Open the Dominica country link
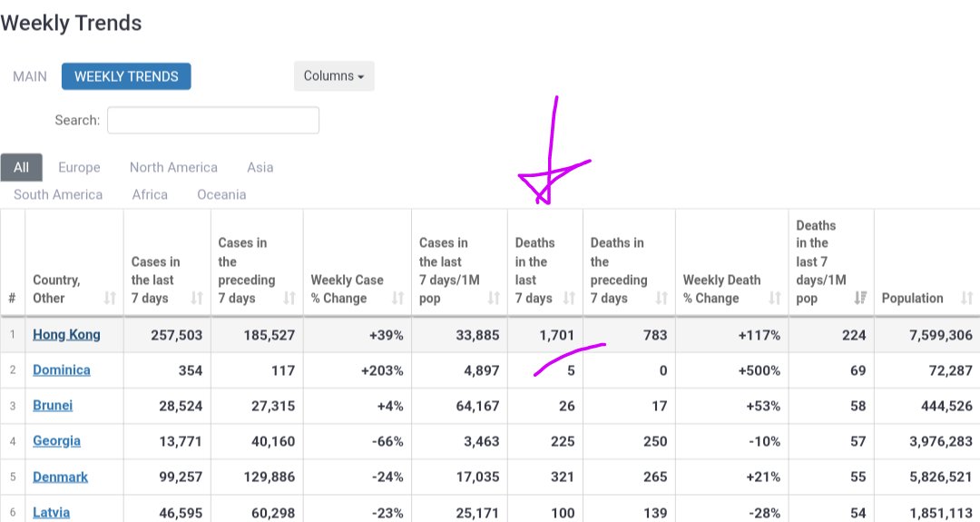The width and height of the screenshot is (980, 522). tap(62, 370)
